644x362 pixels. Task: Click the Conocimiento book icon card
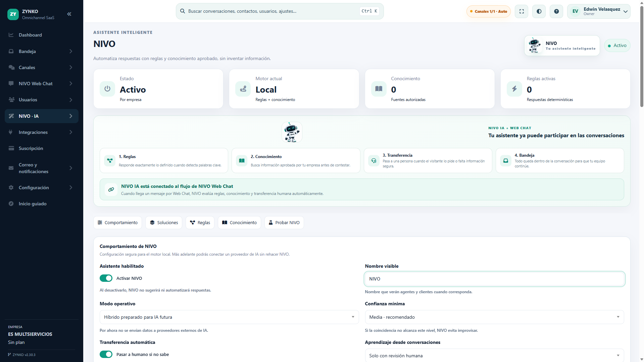379,89
